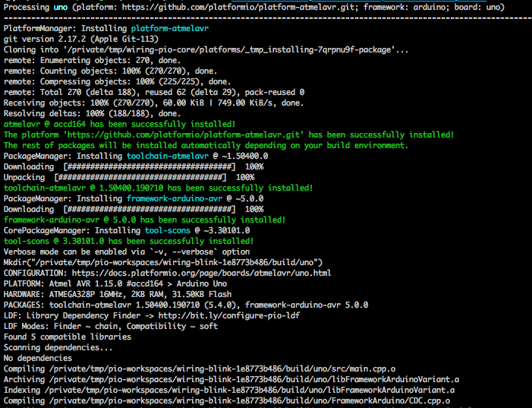Select 'Compiling ... FrameworkArduino/CDC.cpp.o' line
The width and height of the screenshot is (532, 408).
coord(227,401)
